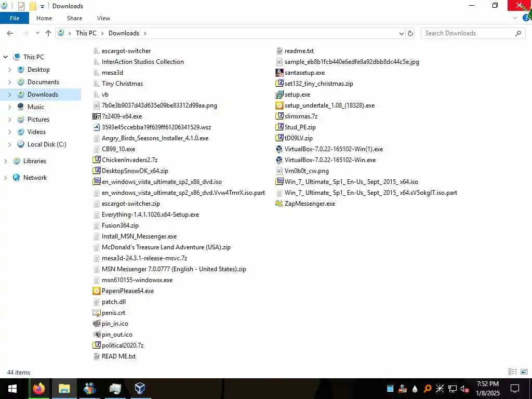This screenshot has width=532, height=399.
Task: Select This PC in address bar
Action: 86,33
